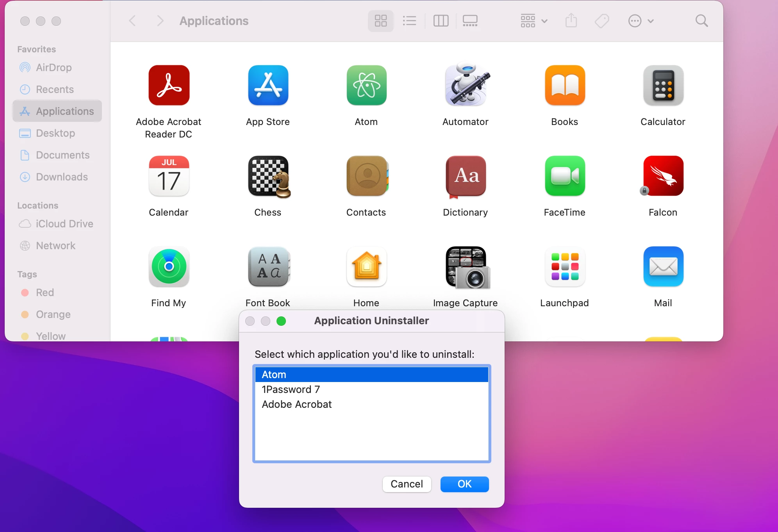Select the Orange tag in sidebar

pyautogui.click(x=57, y=314)
